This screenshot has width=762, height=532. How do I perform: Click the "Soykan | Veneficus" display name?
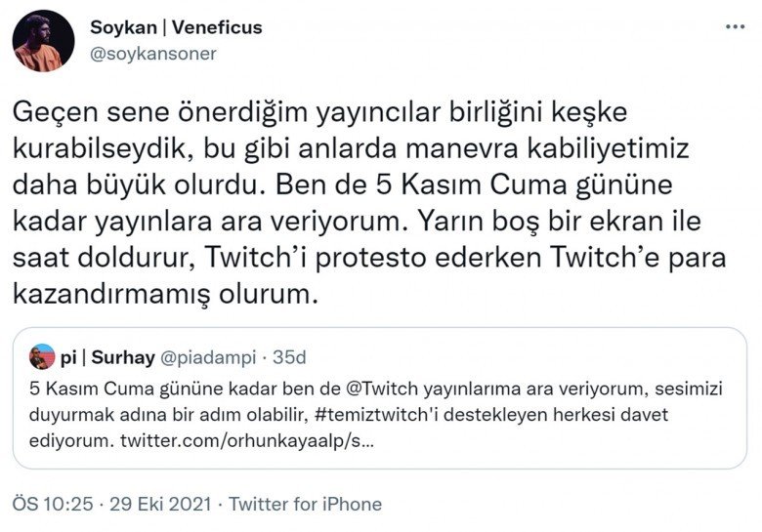[x=175, y=27]
